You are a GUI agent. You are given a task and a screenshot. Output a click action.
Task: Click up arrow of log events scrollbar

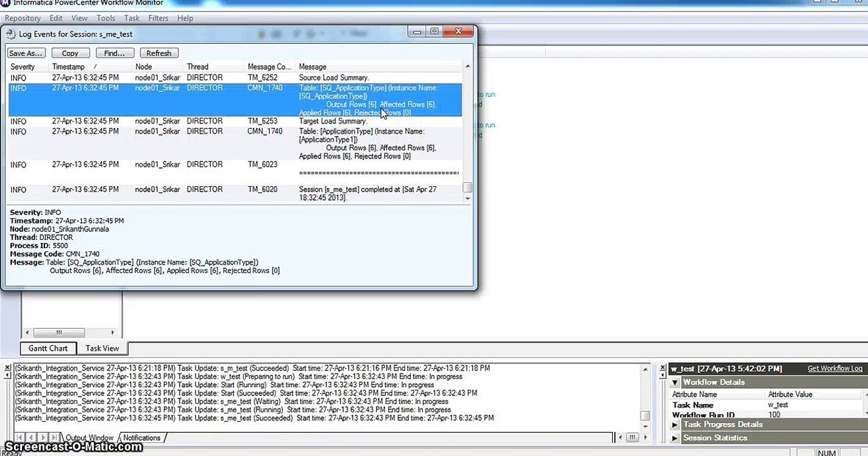coord(468,66)
